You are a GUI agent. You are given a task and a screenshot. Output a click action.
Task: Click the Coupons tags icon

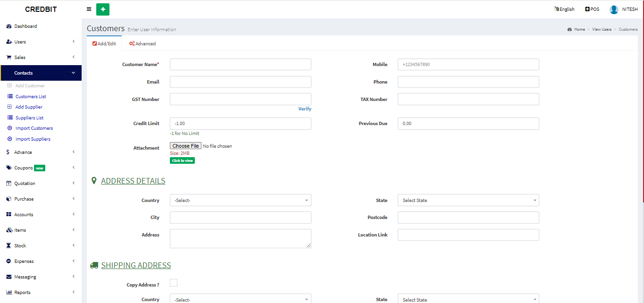point(9,168)
